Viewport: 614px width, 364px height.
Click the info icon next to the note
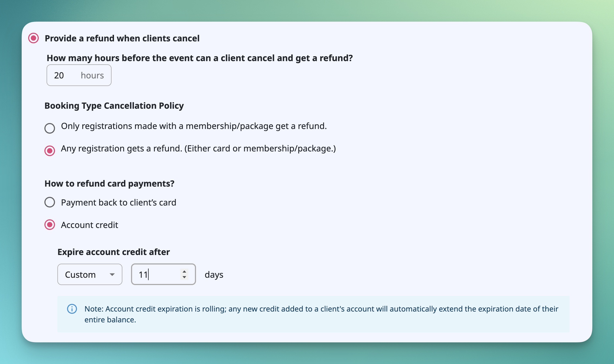(x=72, y=309)
